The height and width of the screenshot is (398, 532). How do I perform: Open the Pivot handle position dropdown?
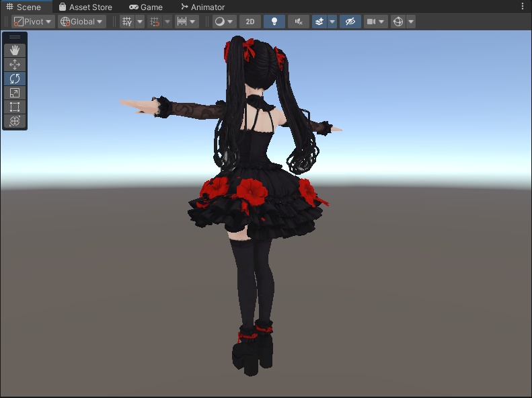point(32,22)
